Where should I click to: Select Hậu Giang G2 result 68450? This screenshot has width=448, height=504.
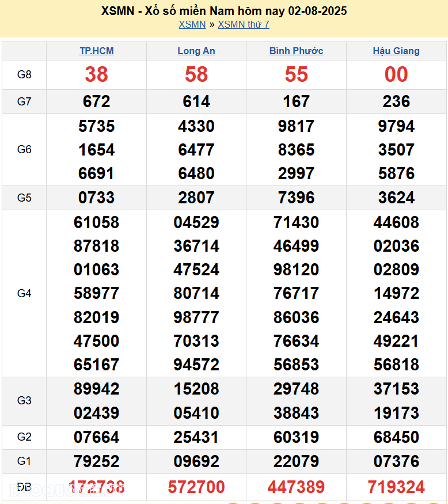click(396, 437)
